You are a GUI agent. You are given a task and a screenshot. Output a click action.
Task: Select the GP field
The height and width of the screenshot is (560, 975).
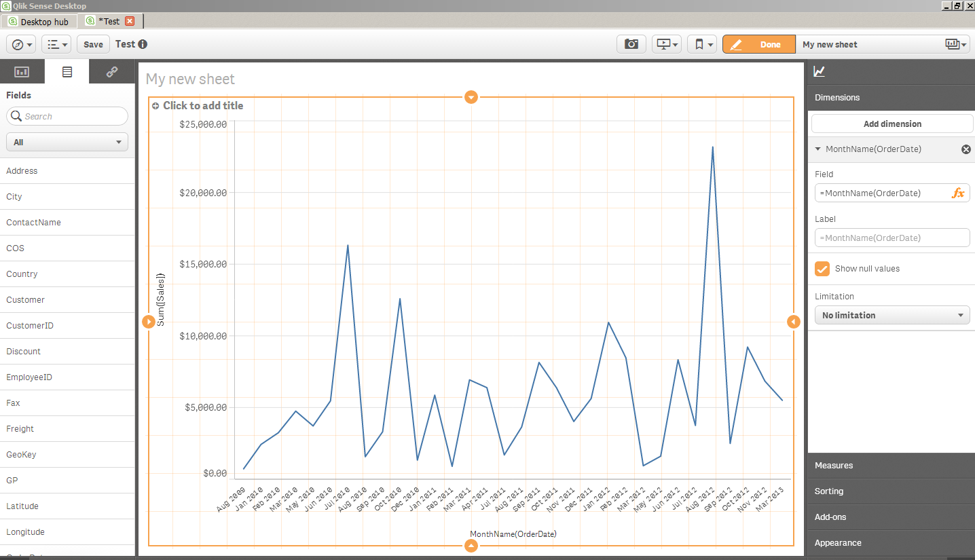tap(67, 481)
